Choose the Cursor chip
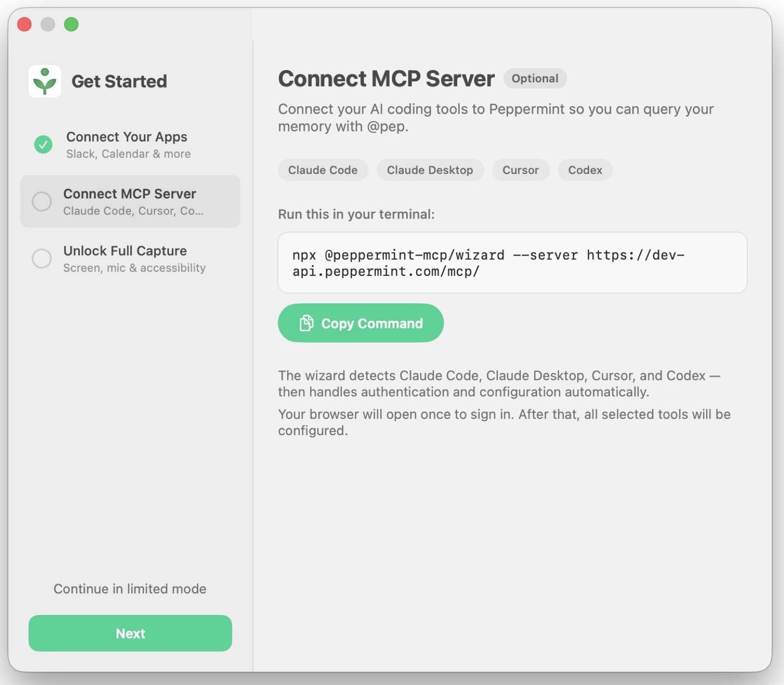 [521, 170]
